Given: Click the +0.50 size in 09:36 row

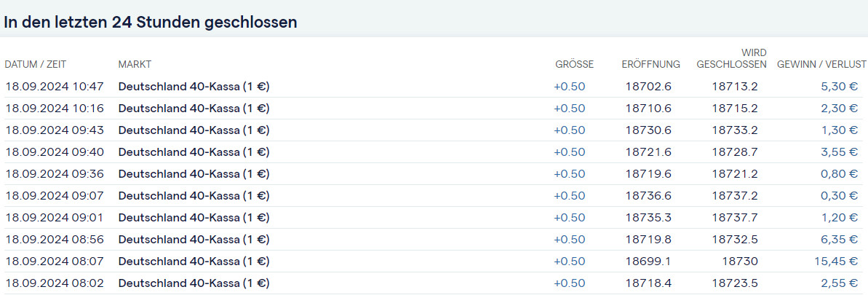Looking at the screenshot, I should 569,174.
